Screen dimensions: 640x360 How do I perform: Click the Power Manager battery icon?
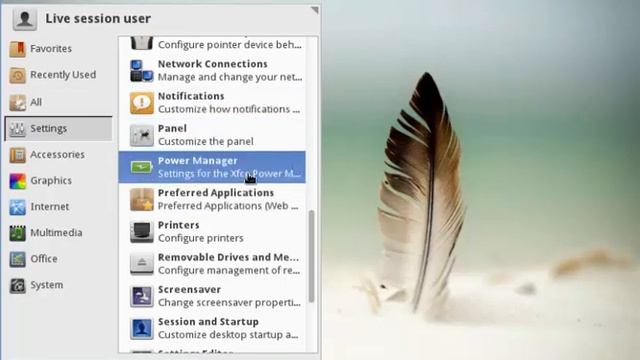tap(142, 167)
